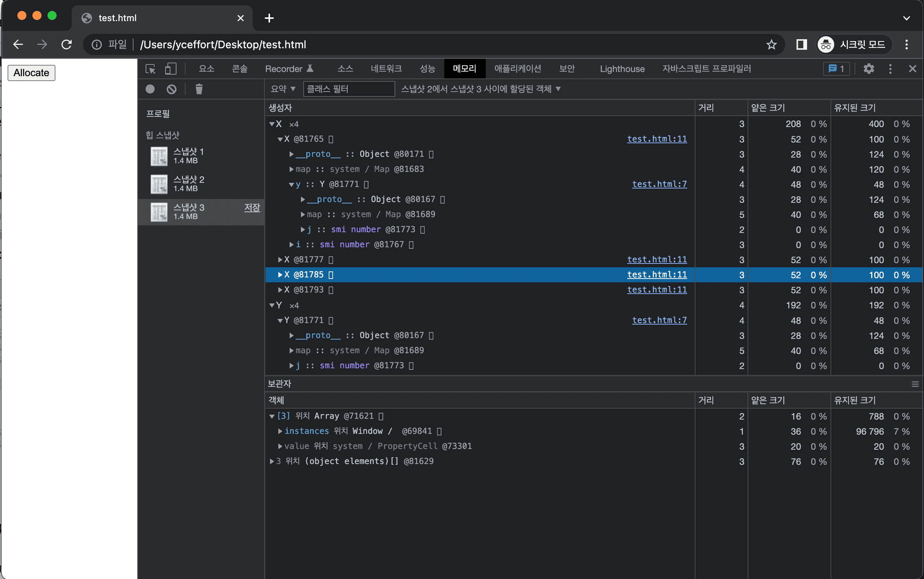Click the retainers panel options icon
The height and width of the screenshot is (579, 924).
coord(915,384)
